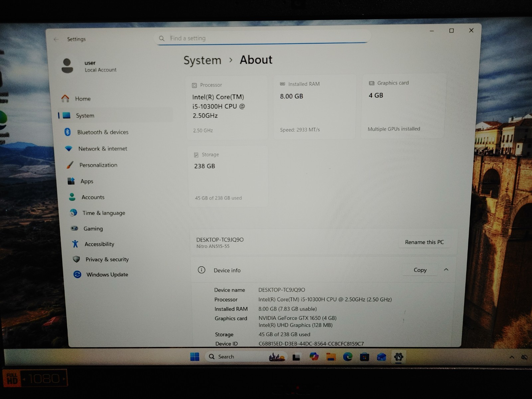Screen dimensions: 532x399
Task: Click the System breadcrumb link
Action: coord(202,61)
